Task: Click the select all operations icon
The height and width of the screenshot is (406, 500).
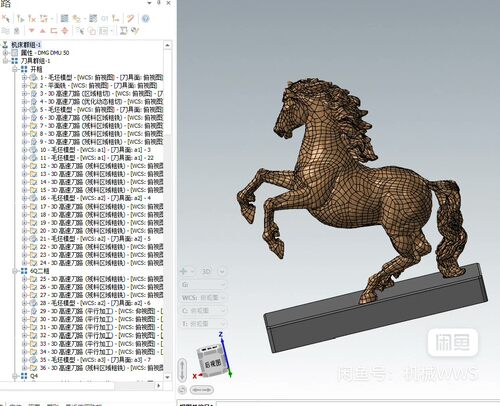Action: [5, 18]
